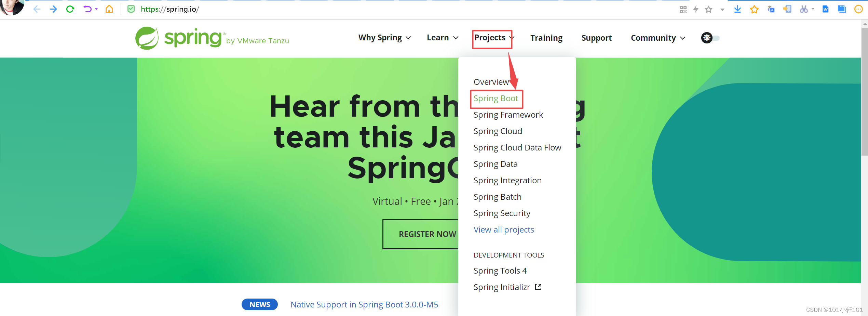
Task: Click the browser forward arrow
Action: tap(53, 9)
